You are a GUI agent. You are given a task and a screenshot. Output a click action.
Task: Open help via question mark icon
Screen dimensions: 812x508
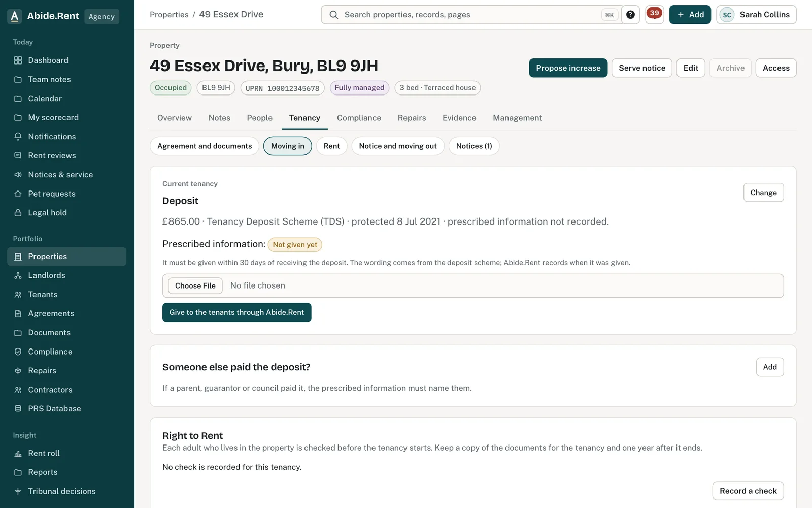point(630,15)
